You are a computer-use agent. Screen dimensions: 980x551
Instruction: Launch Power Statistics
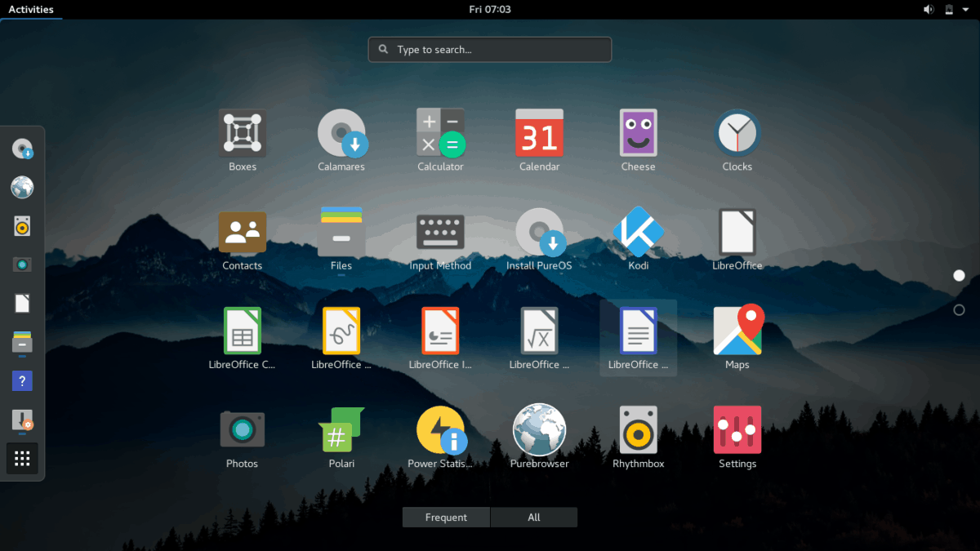440,429
